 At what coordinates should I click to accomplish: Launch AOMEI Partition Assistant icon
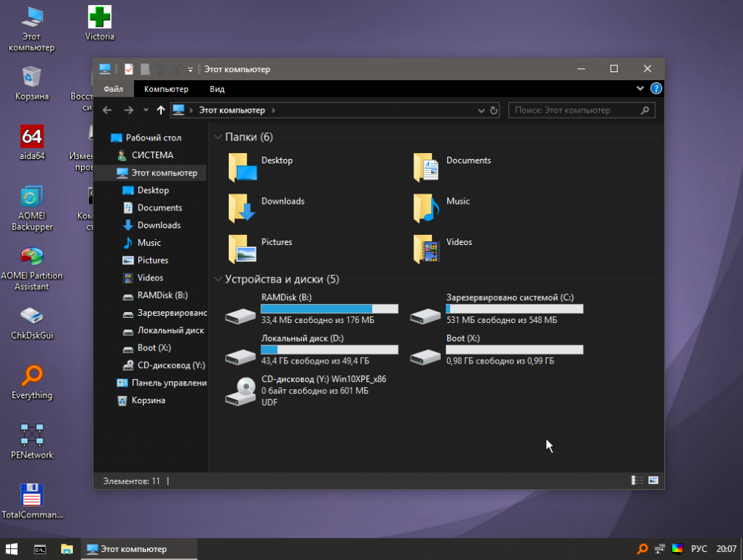pos(32,268)
